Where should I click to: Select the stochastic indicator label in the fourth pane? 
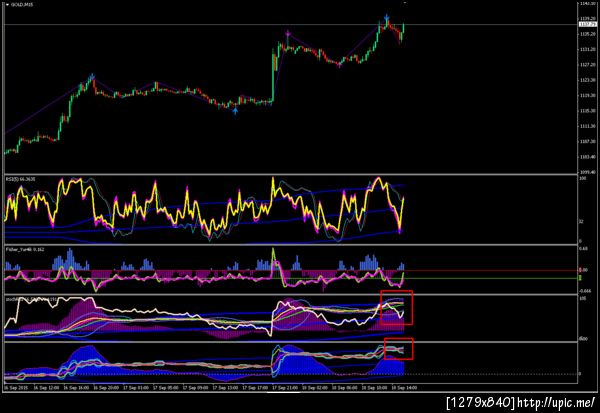pyautogui.click(x=31, y=299)
